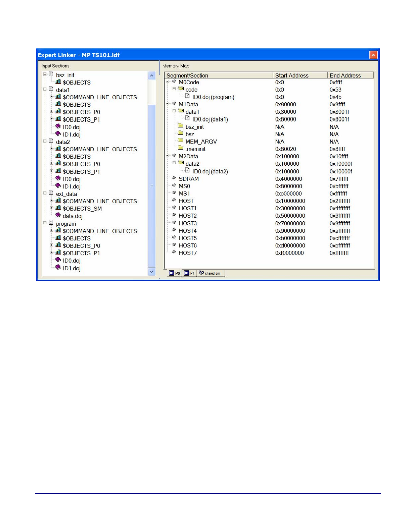Switch to the shared.sm tab

pyautogui.click(x=211, y=273)
